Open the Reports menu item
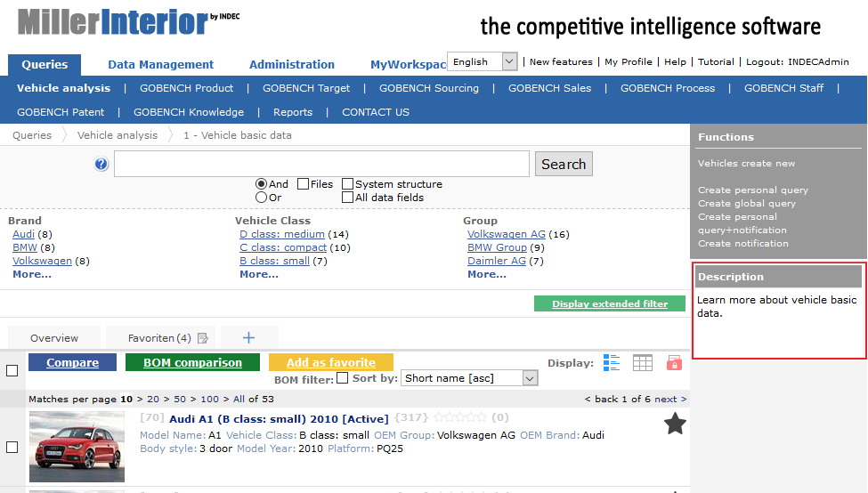 tap(293, 112)
